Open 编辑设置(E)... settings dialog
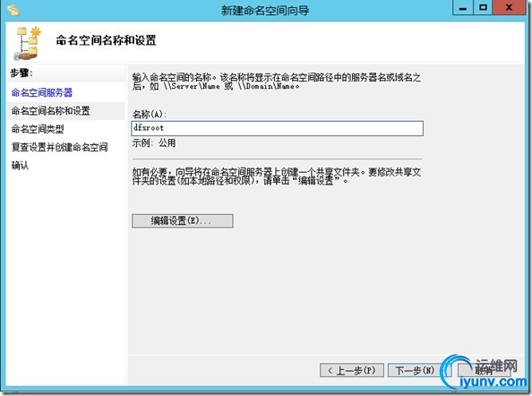Viewport: 532px width, 396px height. (182, 220)
